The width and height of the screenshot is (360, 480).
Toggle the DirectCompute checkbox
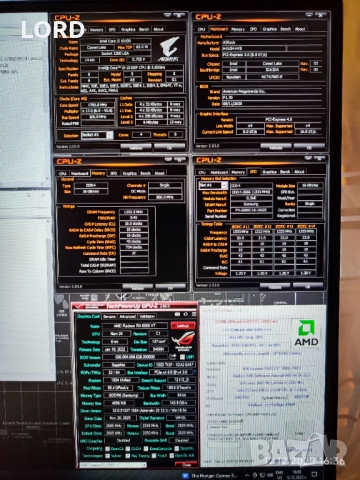[x=145, y=449]
